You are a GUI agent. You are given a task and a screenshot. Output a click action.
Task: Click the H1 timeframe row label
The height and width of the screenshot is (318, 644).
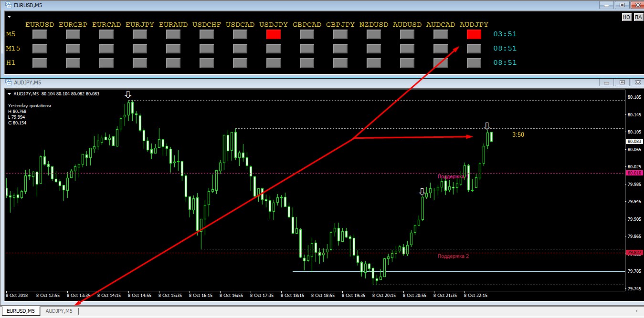(x=11, y=63)
